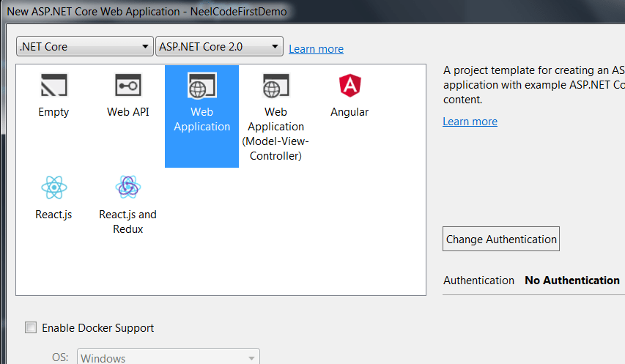Click the Angular template label
Viewport: 625px width, 364px height.
click(x=350, y=112)
